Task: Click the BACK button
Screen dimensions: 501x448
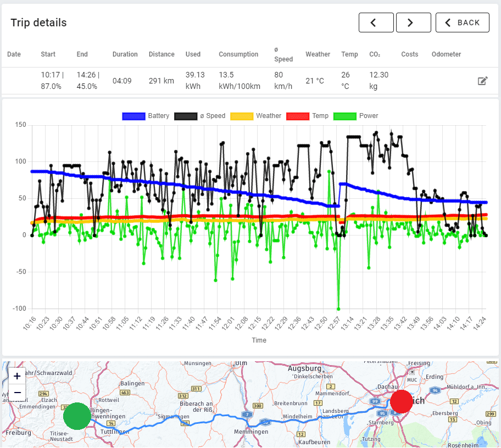Action: point(463,23)
